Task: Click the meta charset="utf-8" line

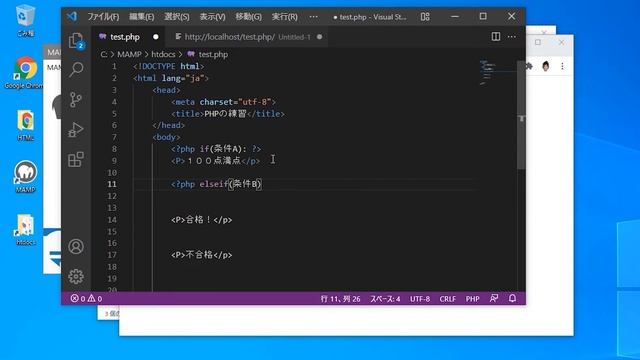Action: (x=224, y=102)
